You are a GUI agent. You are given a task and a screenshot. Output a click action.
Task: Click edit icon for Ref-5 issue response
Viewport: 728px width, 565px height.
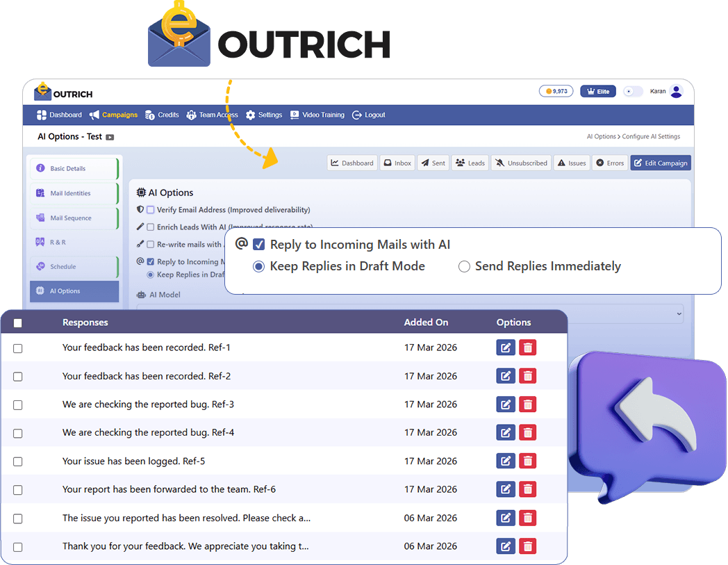(x=506, y=461)
